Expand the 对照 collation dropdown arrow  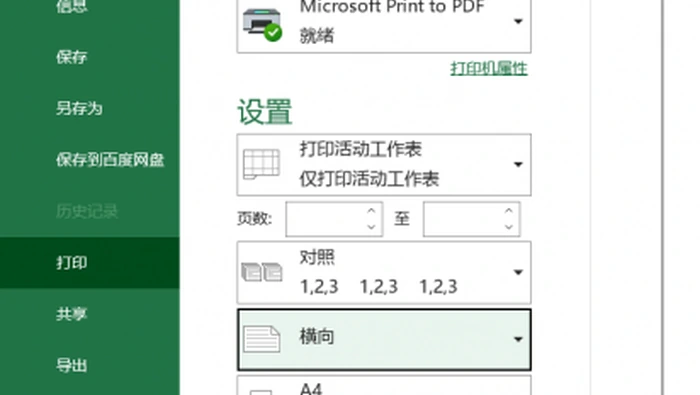pos(518,272)
